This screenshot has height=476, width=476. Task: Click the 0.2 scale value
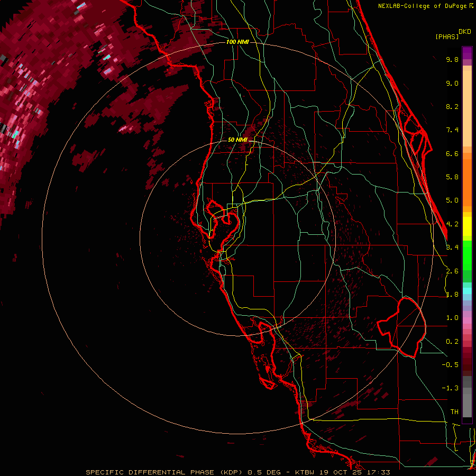click(x=452, y=342)
